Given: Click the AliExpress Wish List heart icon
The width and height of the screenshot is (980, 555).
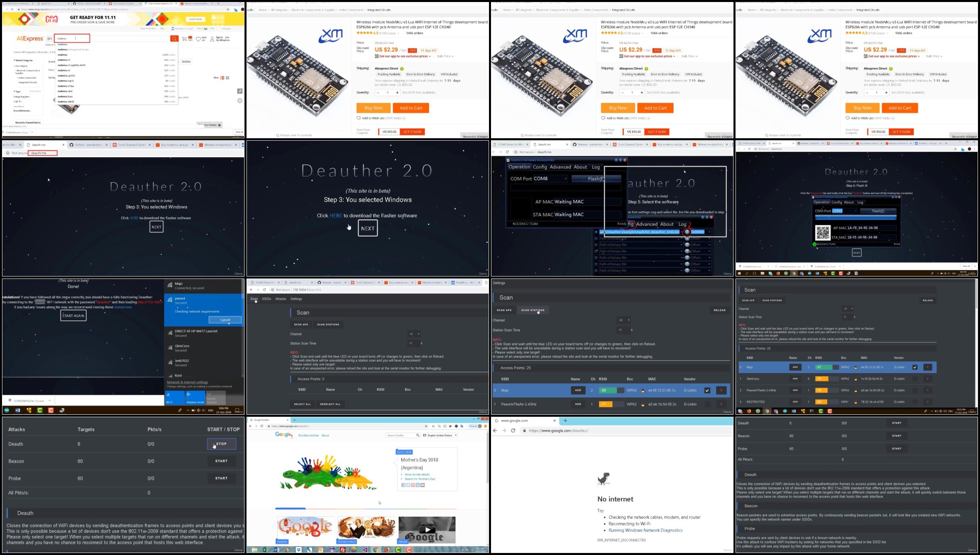Looking at the screenshot, I should click(x=198, y=39).
